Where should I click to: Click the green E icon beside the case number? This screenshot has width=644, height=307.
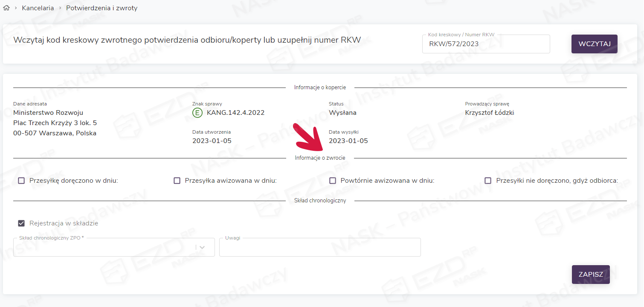[x=197, y=113]
